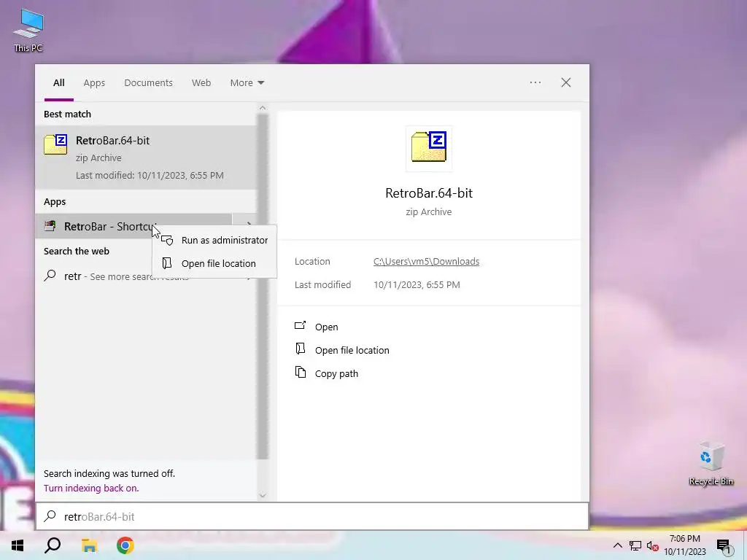
Task: Click taskbar date 10/11/2023
Action: (685, 552)
